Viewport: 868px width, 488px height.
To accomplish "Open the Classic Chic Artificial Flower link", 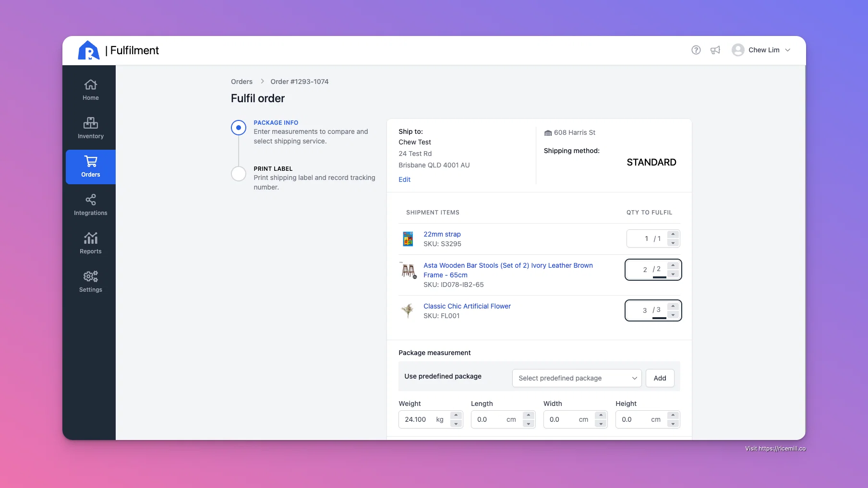I will coord(467,306).
